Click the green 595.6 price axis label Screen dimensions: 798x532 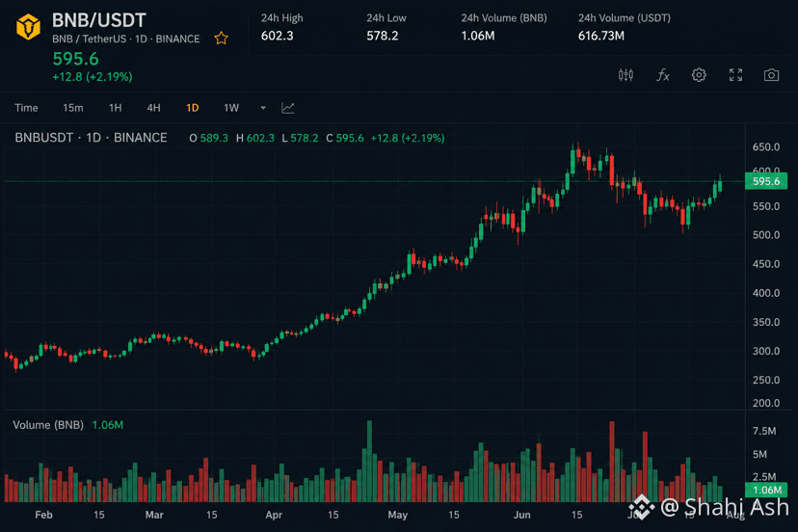coord(766,181)
